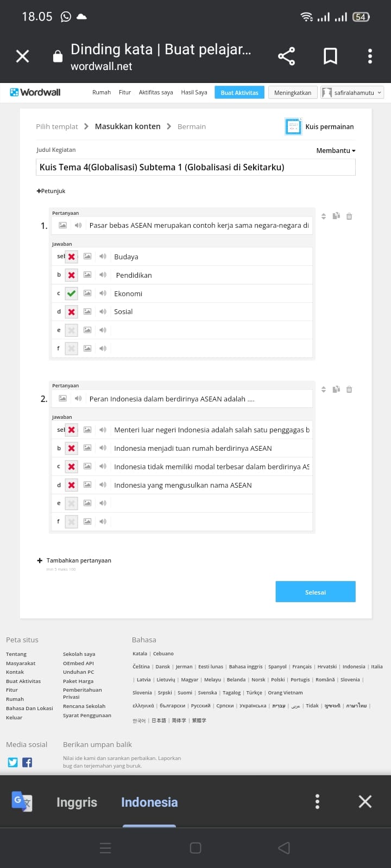The height and width of the screenshot is (868, 391).
Task: Edit question 1 text about Pasar bebas ASEAN
Action: 199,225
